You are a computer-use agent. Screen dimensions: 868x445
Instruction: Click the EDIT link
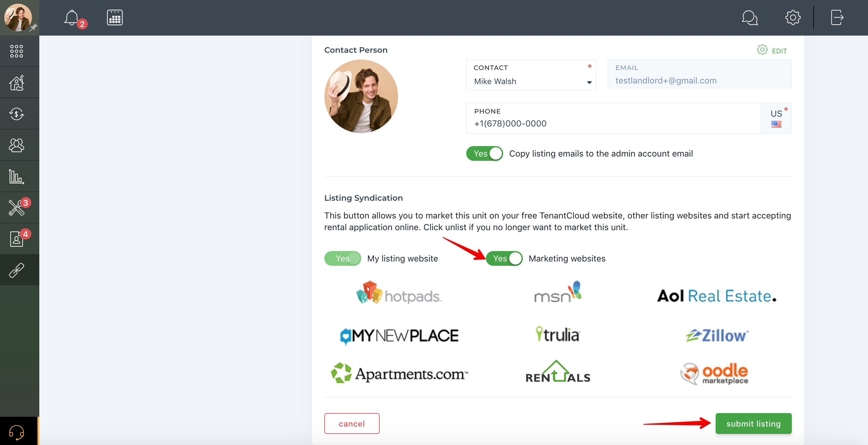779,51
